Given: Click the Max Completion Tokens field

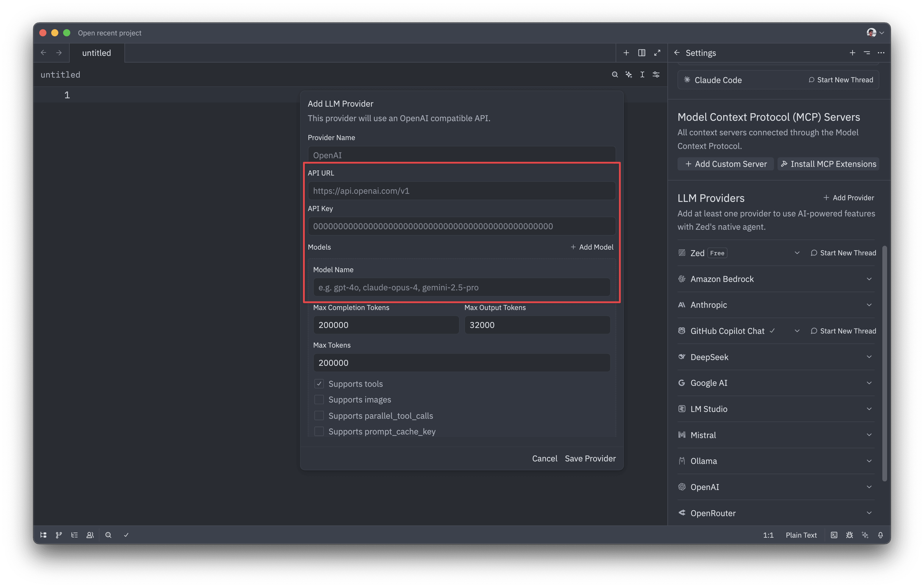Looking at the screenshot, I should click(x=386, y=325).
